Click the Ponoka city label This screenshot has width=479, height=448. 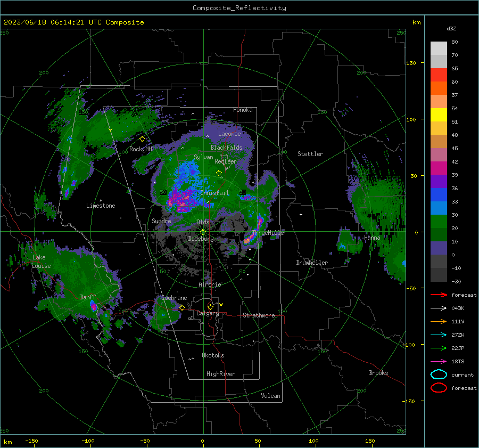tap(243, 110)
